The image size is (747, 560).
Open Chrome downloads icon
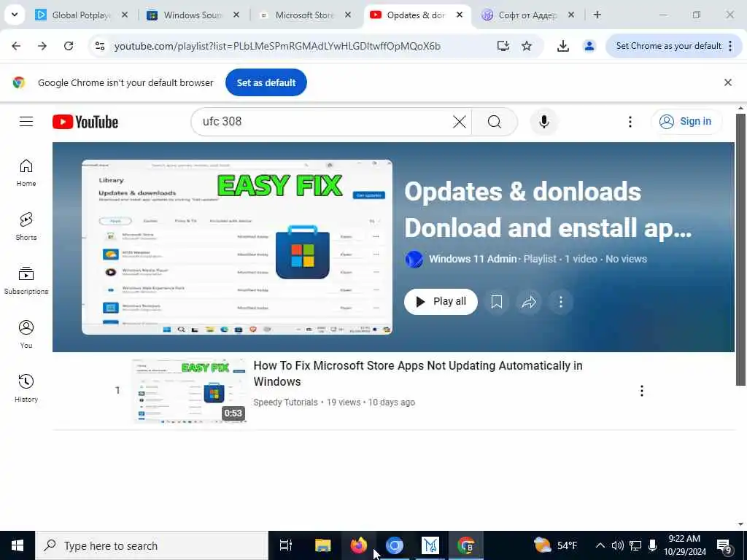tap(562, 46)
